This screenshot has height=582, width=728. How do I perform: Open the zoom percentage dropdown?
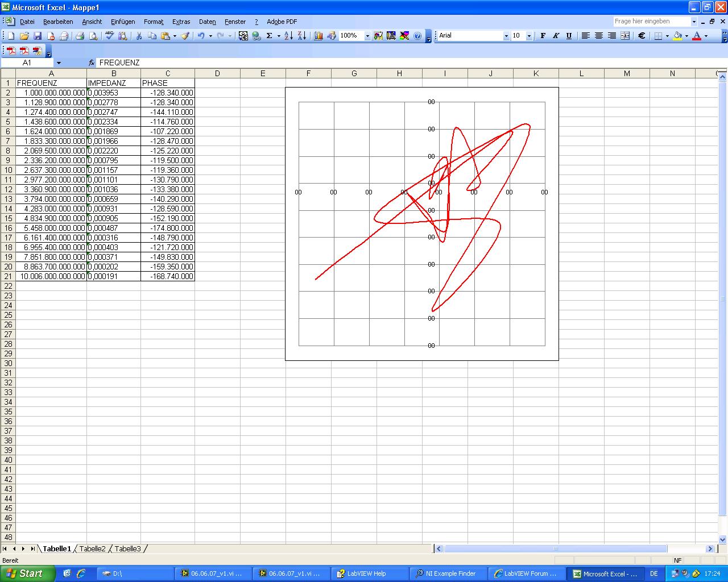tap(367, 36)
